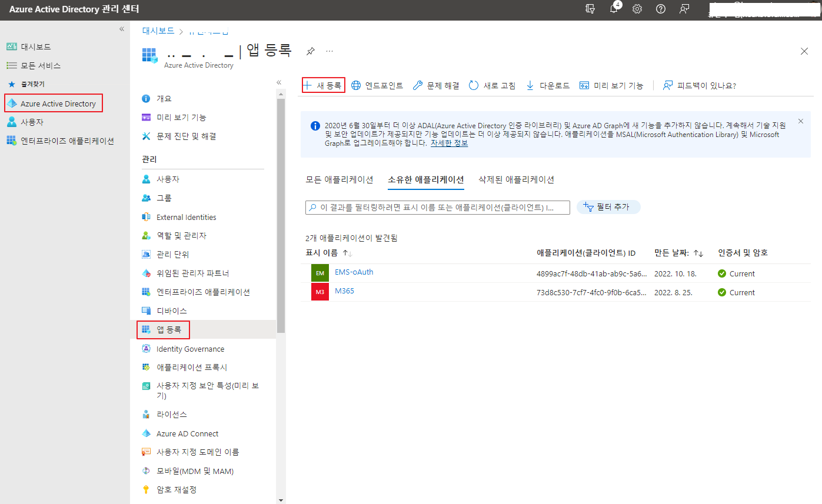Open the help question mark icon
822x504 pixels.
[661, 9]
